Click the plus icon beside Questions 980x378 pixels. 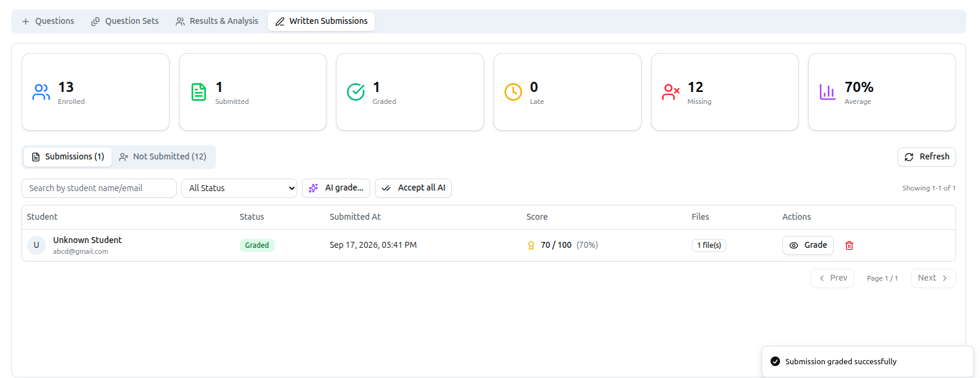(x=26, y=21)
